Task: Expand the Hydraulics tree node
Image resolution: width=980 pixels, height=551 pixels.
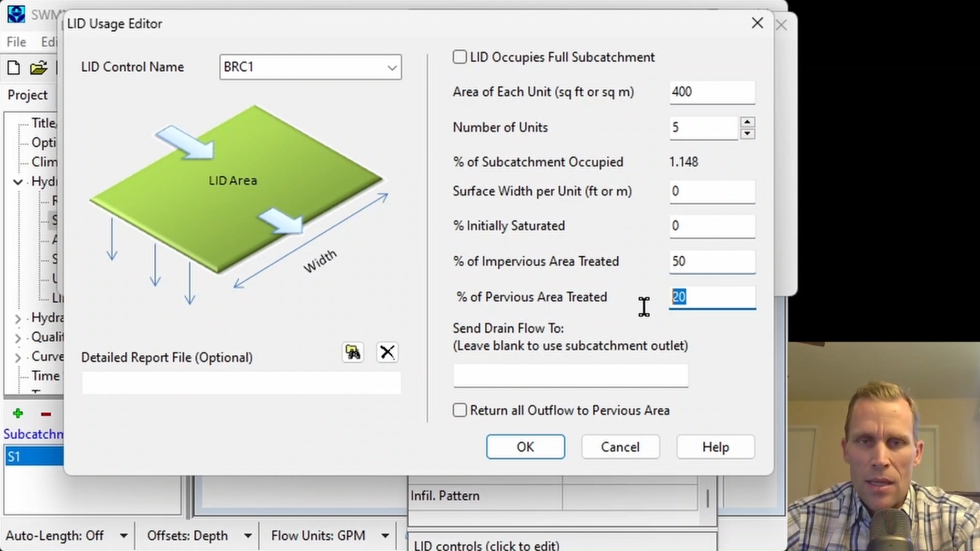Action: [18, 319]
